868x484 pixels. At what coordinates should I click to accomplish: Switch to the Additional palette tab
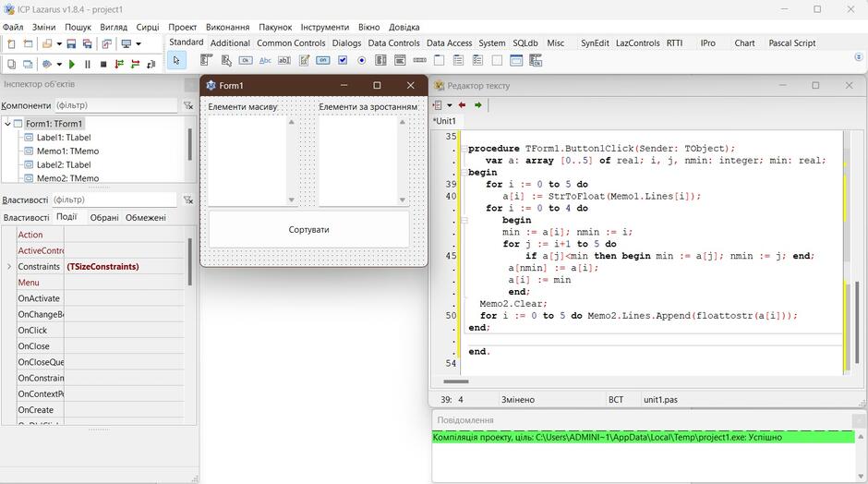click(x=230, y=42)
